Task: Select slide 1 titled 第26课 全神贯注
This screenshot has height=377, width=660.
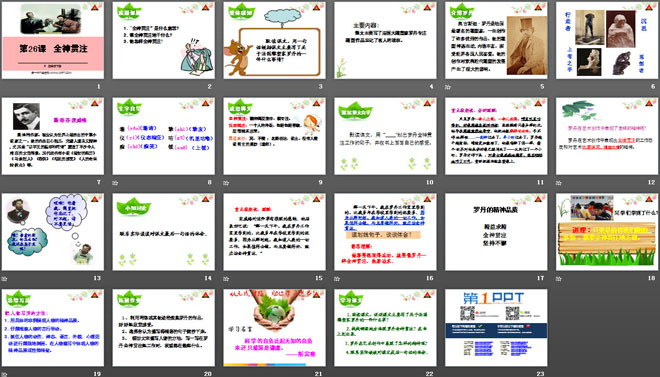Action: 53,40
